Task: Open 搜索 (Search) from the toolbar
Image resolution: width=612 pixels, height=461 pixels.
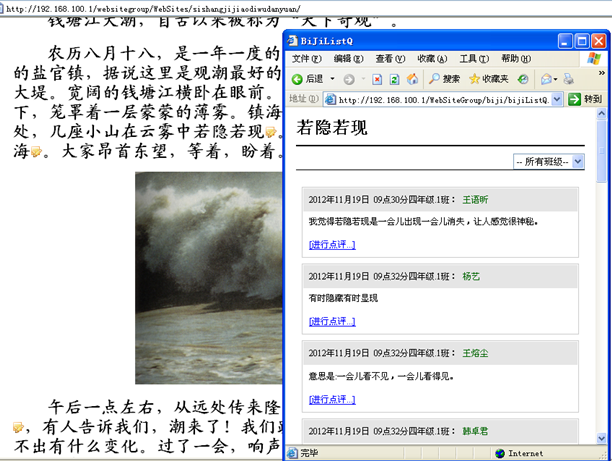Action: pyautogui.click(x=444, y=79)
